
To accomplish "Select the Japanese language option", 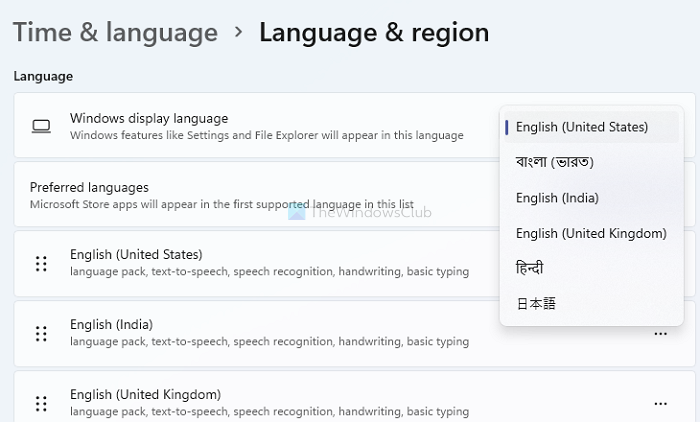I will click(x=592, y=304).
